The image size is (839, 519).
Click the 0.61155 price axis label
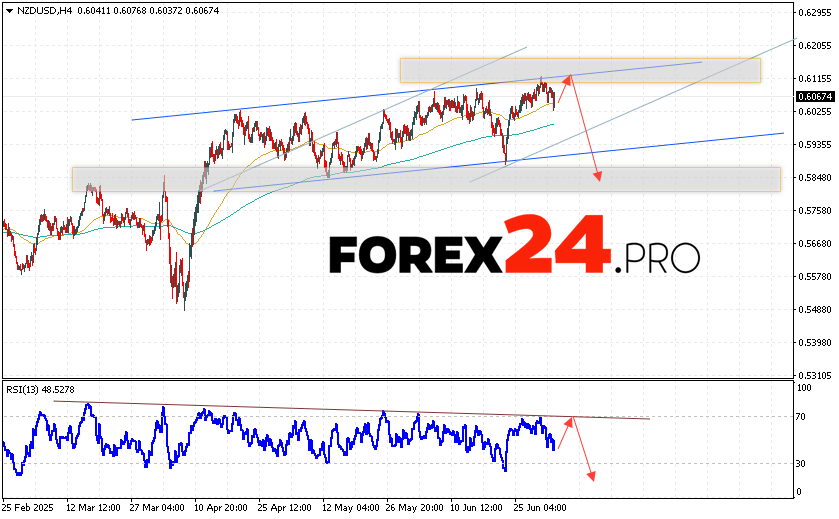click(x=814, y=78)
